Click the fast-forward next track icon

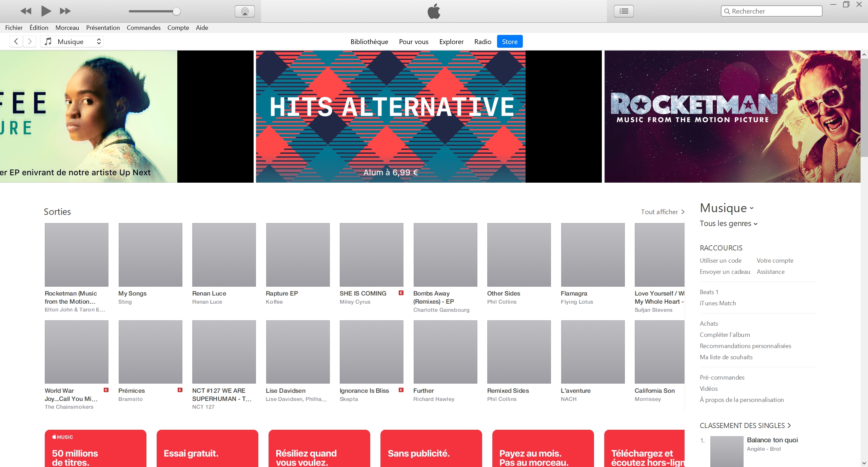(x=65, y=11)
